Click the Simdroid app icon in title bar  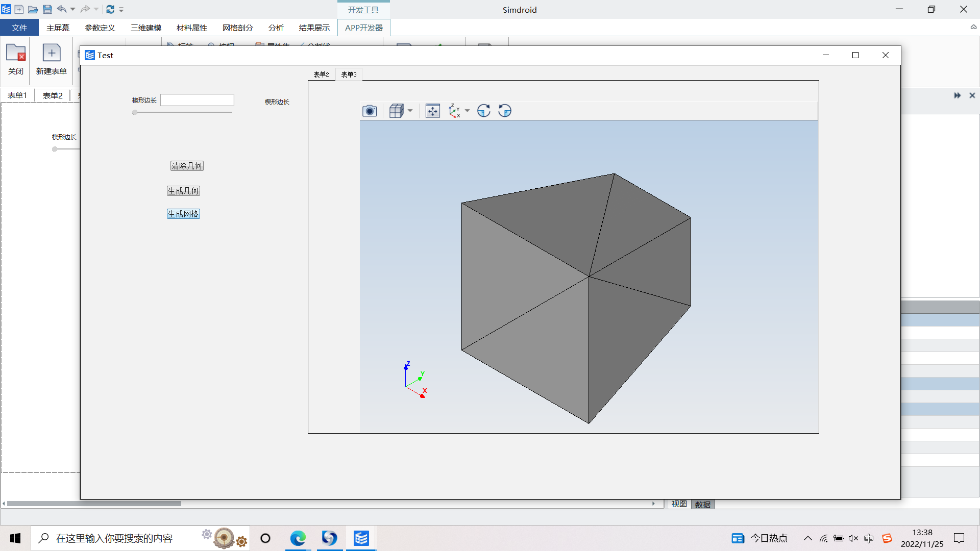[6, 9]
